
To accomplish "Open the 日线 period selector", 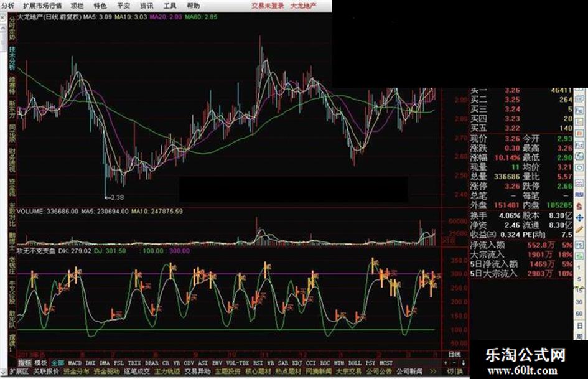I will 454,354.
